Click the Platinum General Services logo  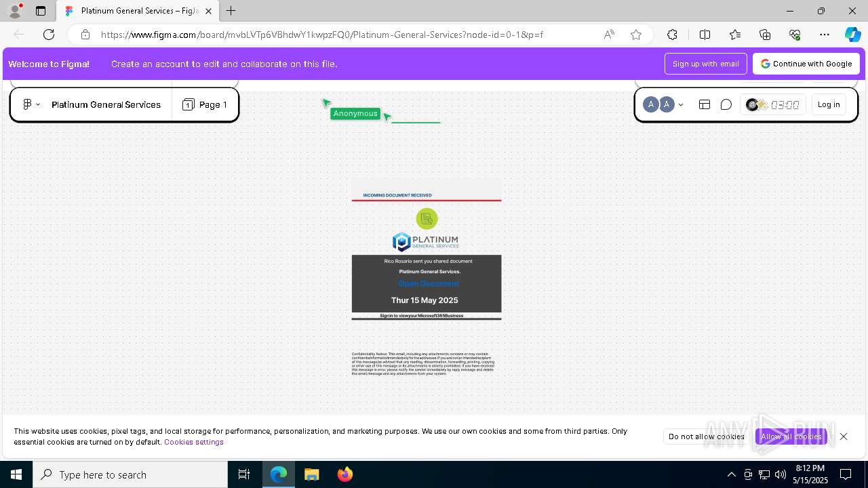coord(426,242)
